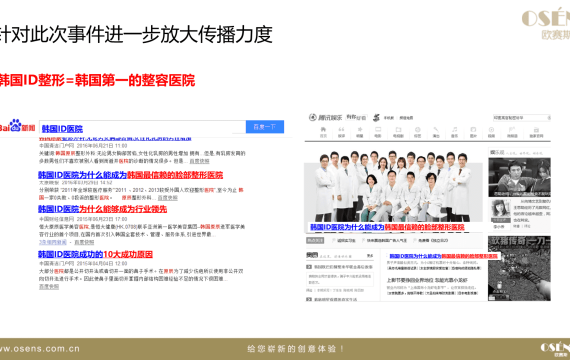Click the two-person photo thumbnail in Tencent sidebar

click(519, 177)
